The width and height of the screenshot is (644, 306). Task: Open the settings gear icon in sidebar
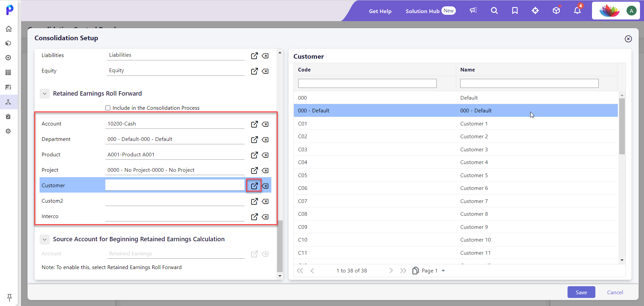(x=9, y=131)
